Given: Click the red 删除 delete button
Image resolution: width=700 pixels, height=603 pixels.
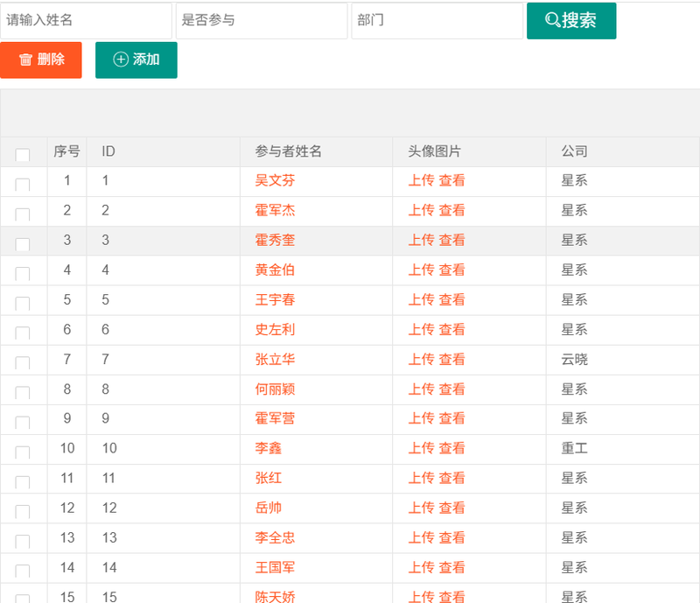Looking at the screenshot, I should click(x=41, y=60).
